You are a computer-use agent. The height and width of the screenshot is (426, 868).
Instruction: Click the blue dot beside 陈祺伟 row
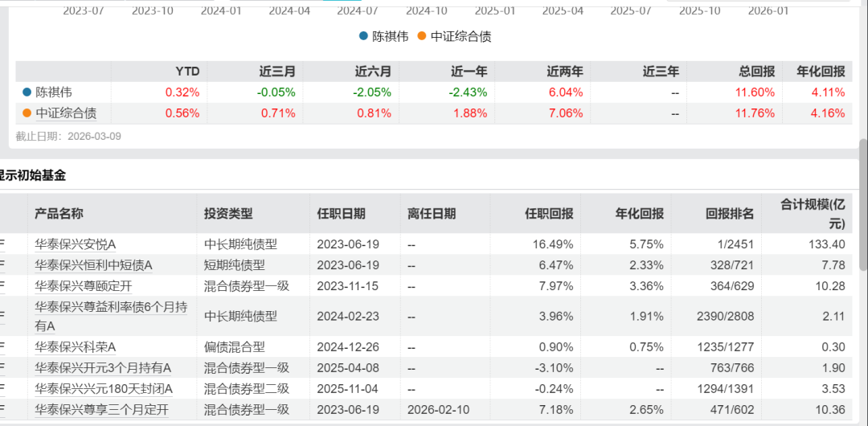(27, 92)
